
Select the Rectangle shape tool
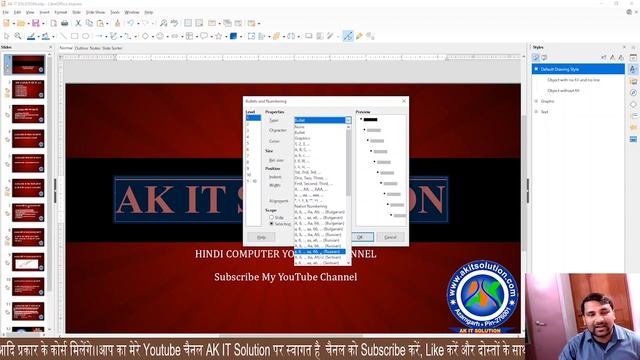(74, 36)
